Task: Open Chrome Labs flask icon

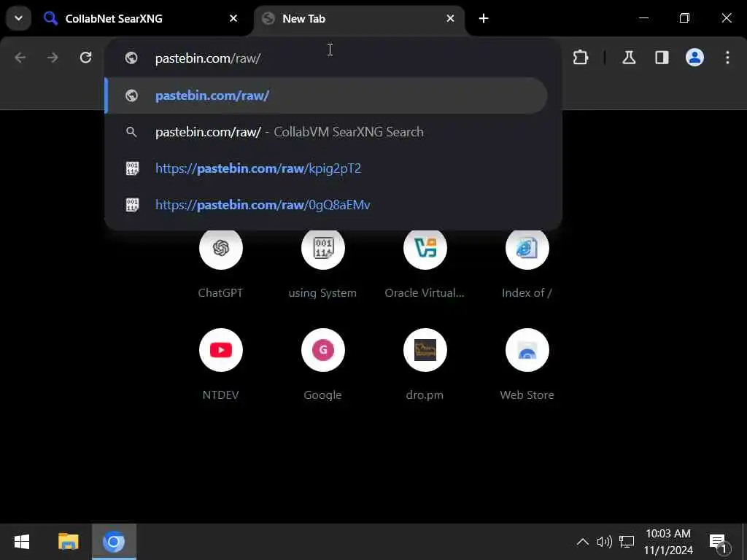Action: tap(629, 58)
